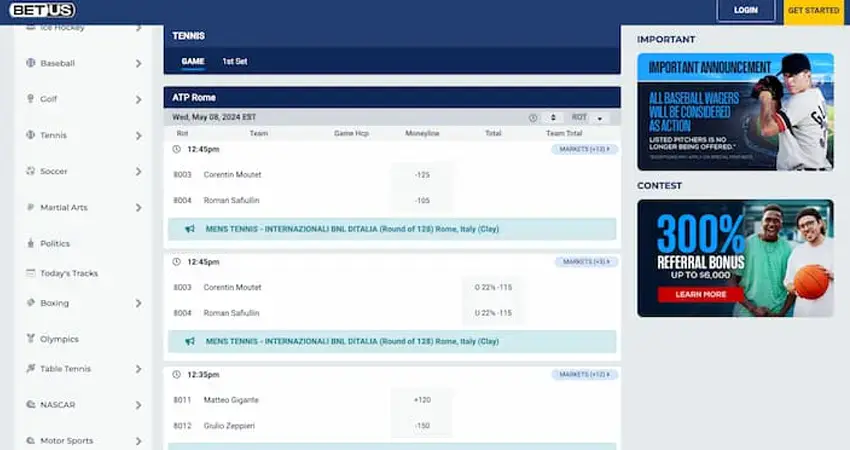Image resolution: width=850 pixels, height=450 pixels.
Task: Click the BetUS logo
Action: pos(42,10)
